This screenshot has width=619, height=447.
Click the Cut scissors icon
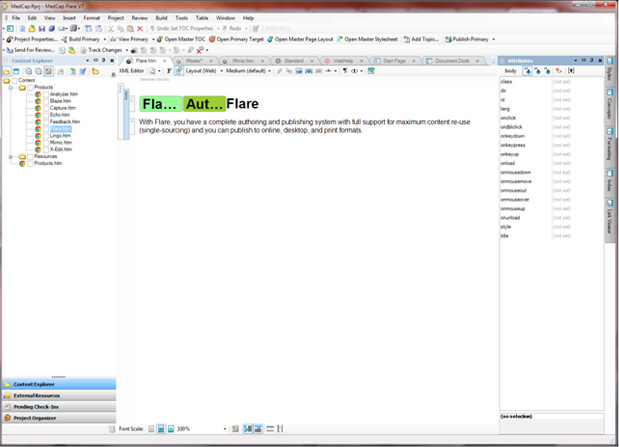pos(111,28)
